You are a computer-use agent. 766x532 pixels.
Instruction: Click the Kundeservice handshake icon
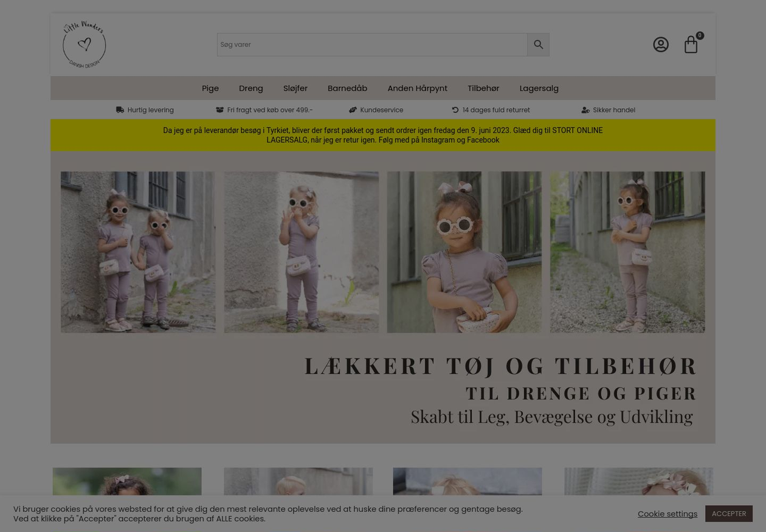click(353, 110)
